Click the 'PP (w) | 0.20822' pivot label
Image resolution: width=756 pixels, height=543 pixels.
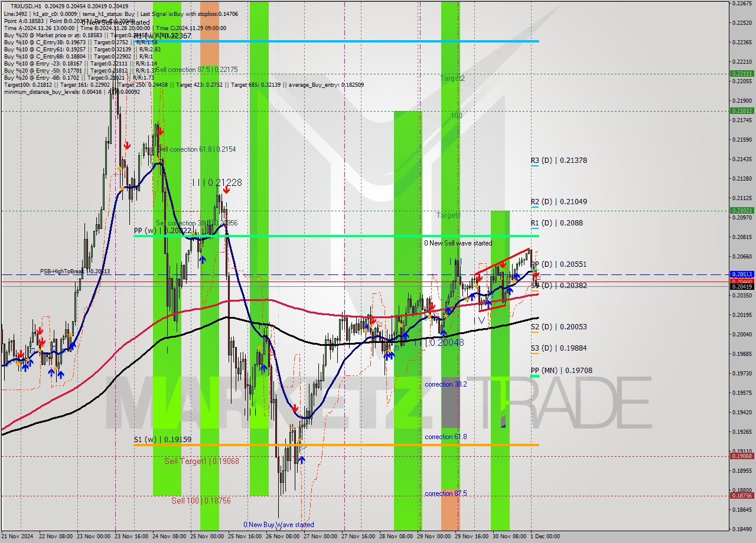pos(162,231)
